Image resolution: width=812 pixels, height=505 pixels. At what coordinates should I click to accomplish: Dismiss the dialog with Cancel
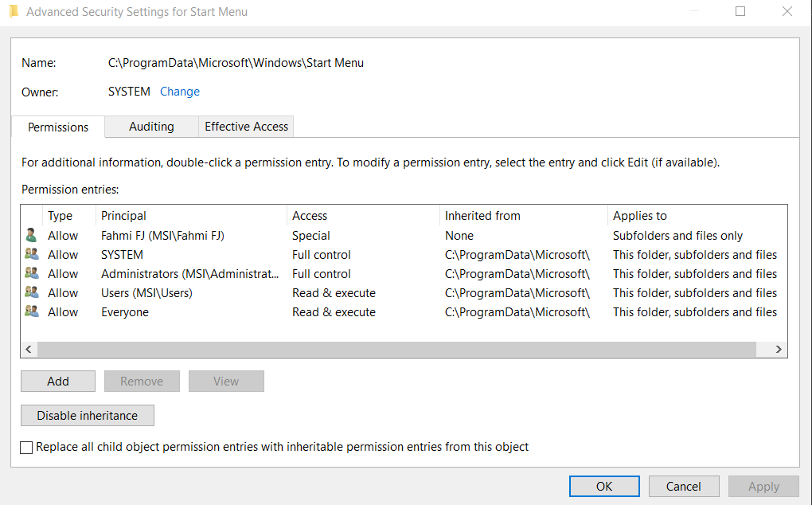[x=684, y=487]
